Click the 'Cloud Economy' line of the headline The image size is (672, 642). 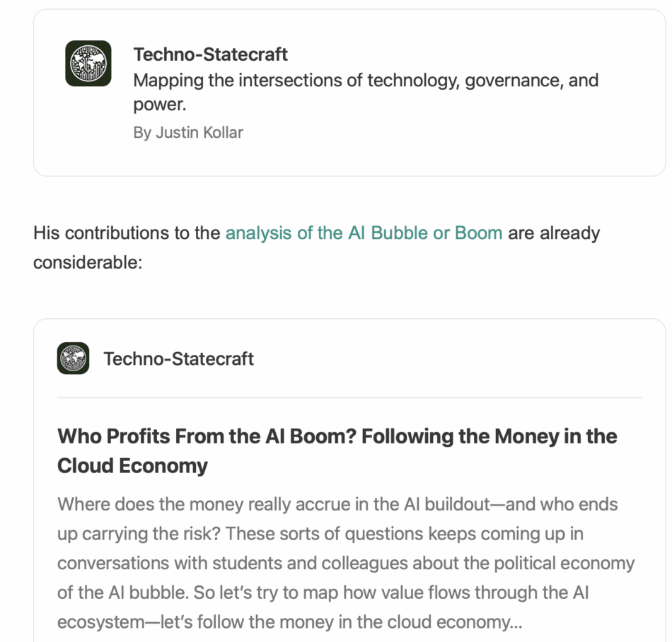(132, 466)
